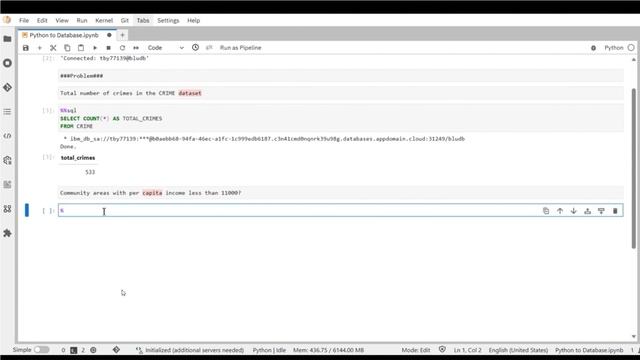The image size is (640, 360).
Task: Interrupt the kernel with the stop icon
Action: (109, 48)
